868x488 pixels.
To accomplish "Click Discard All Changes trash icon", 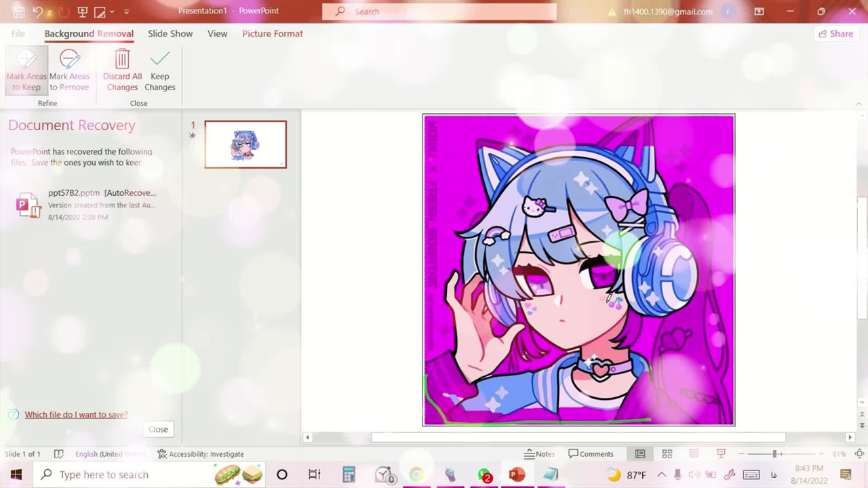I will click(122, 70).
